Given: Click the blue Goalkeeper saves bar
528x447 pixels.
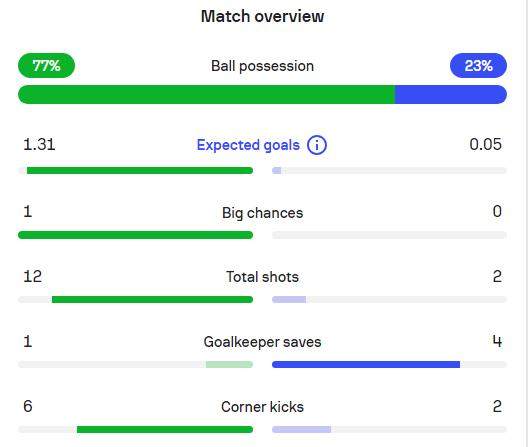Looking at the screenshot, I should 366,364.
